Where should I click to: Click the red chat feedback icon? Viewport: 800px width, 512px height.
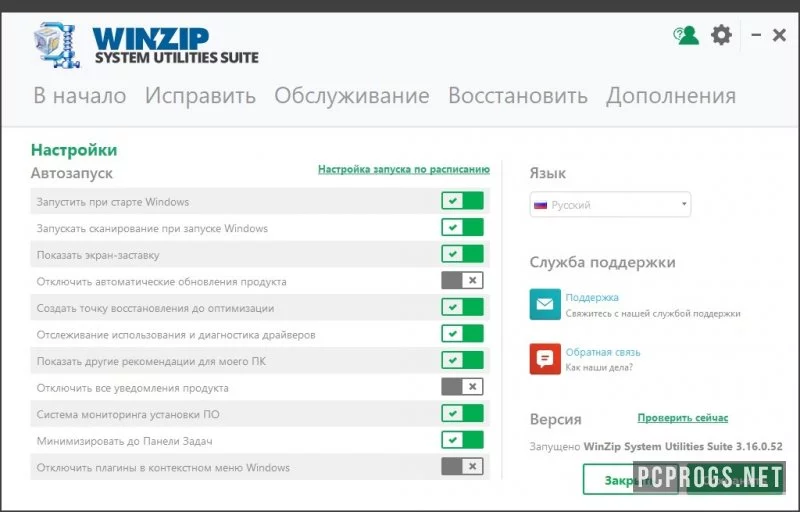pos(545,359)
